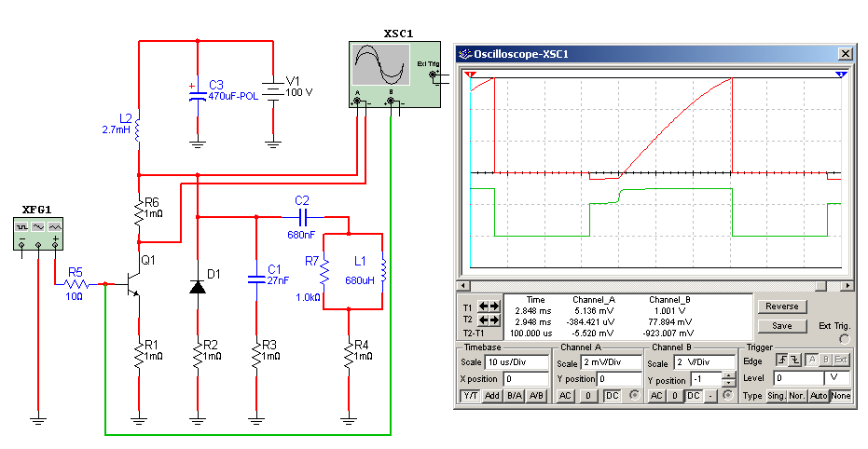Enable Y/T timebase display mode
The width and height of the screenshot is (868, 449).
click(x=471, y=396)
